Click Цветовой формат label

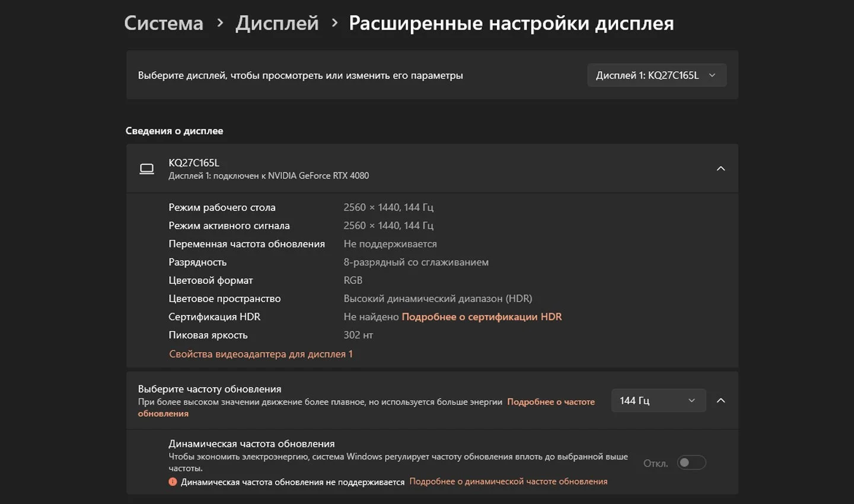211,280
